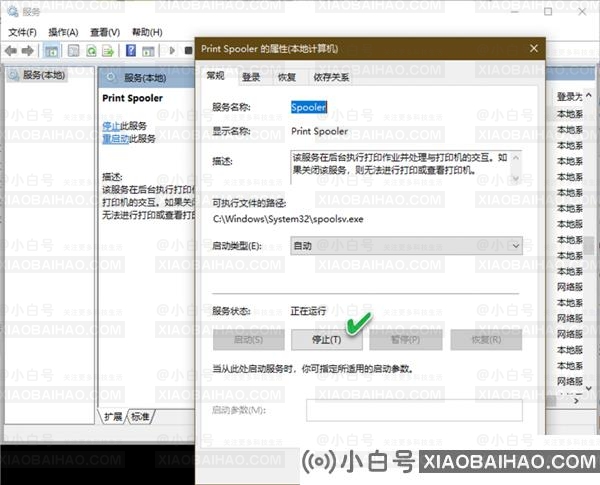The image size is (600, 485).
Task: Click services list scroll down arrow
Action: pos(589,388)
